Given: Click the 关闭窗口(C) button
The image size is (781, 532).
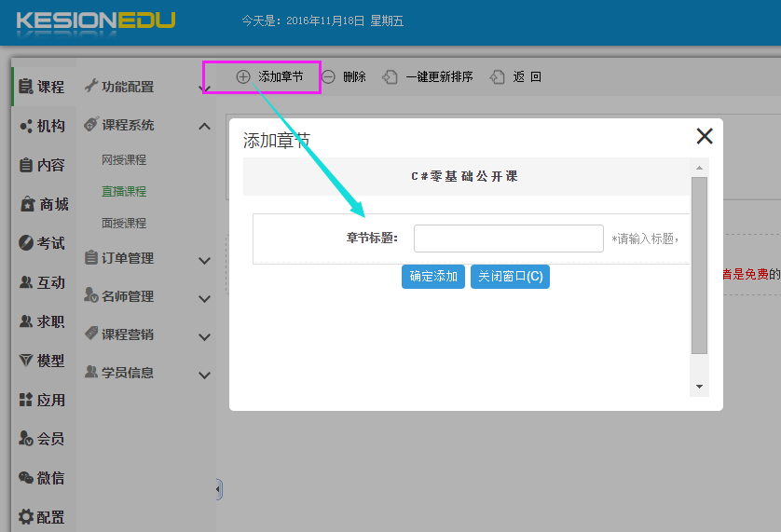Looking at the screenshot, I should click(x=510, y=277).
